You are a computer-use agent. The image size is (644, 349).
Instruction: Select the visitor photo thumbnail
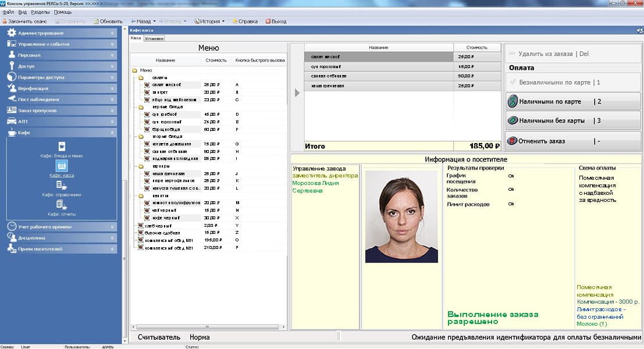401,218
